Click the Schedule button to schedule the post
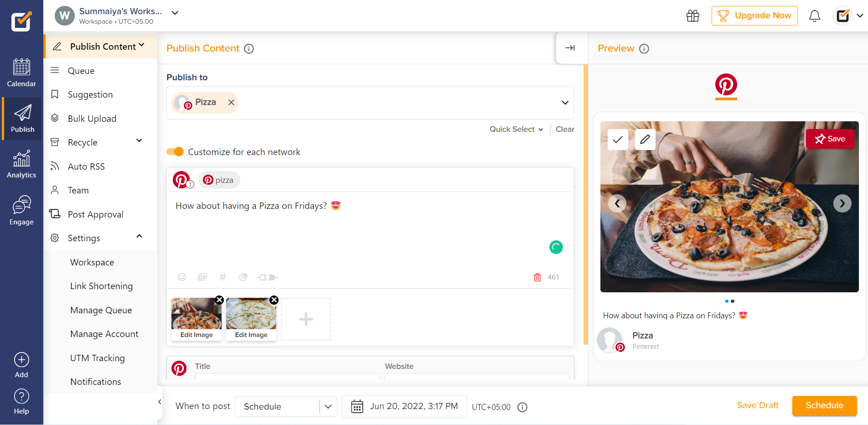The width and height of the screenshot is (868, 425). pyautogui.click(x=824, y=405)
